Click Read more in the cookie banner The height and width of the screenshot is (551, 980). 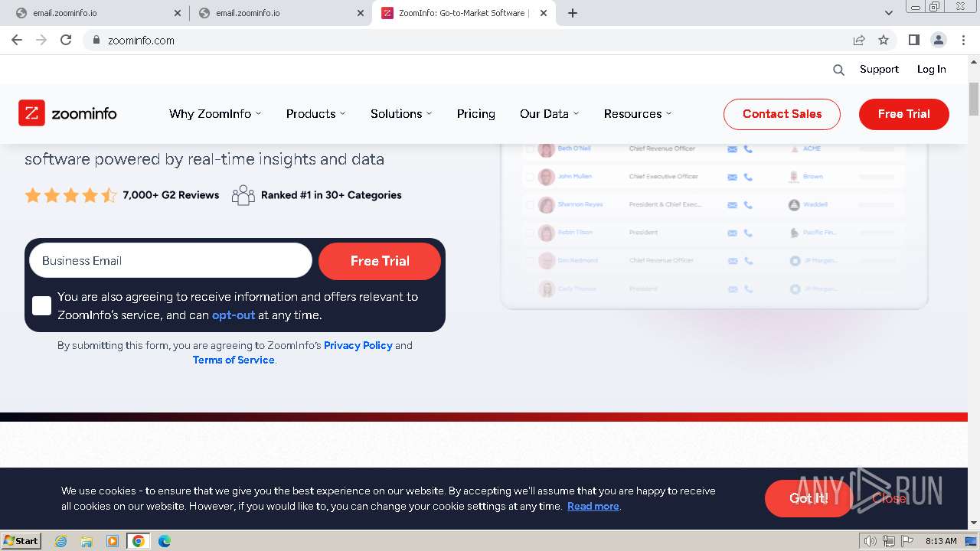[593, 506]
